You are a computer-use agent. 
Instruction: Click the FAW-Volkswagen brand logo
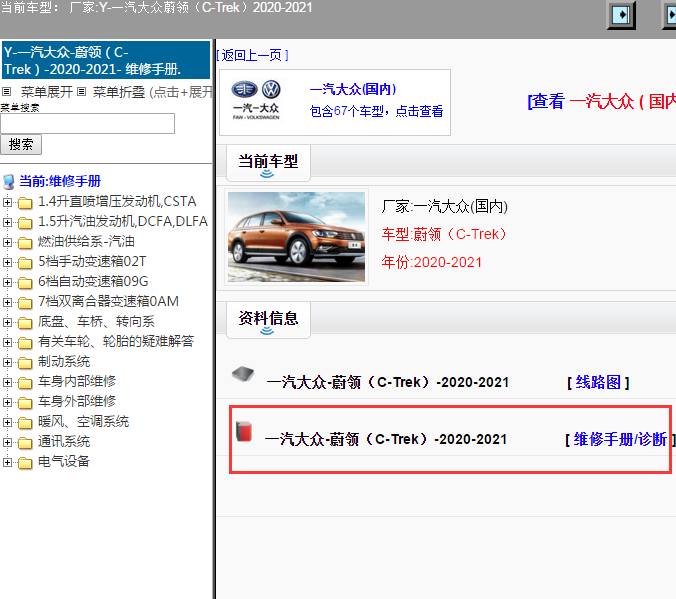pos(256,100)
